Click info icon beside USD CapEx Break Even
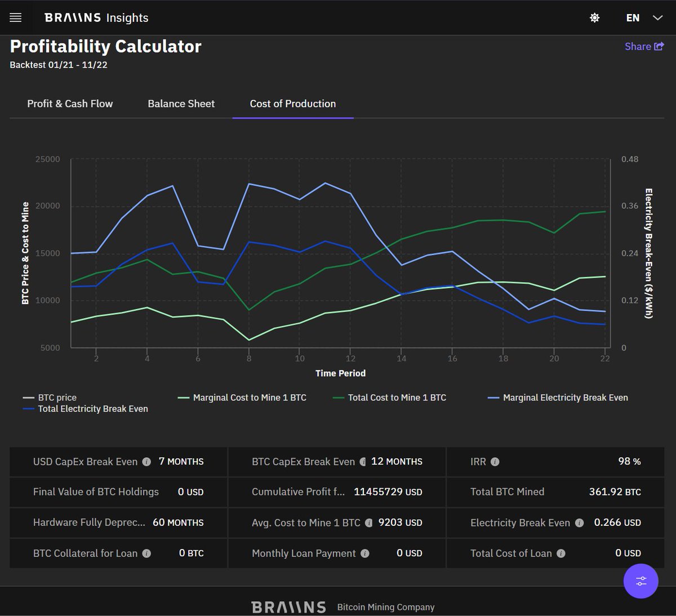The height and width of the screenshot is (616, 676). click(x=146, y=462)
